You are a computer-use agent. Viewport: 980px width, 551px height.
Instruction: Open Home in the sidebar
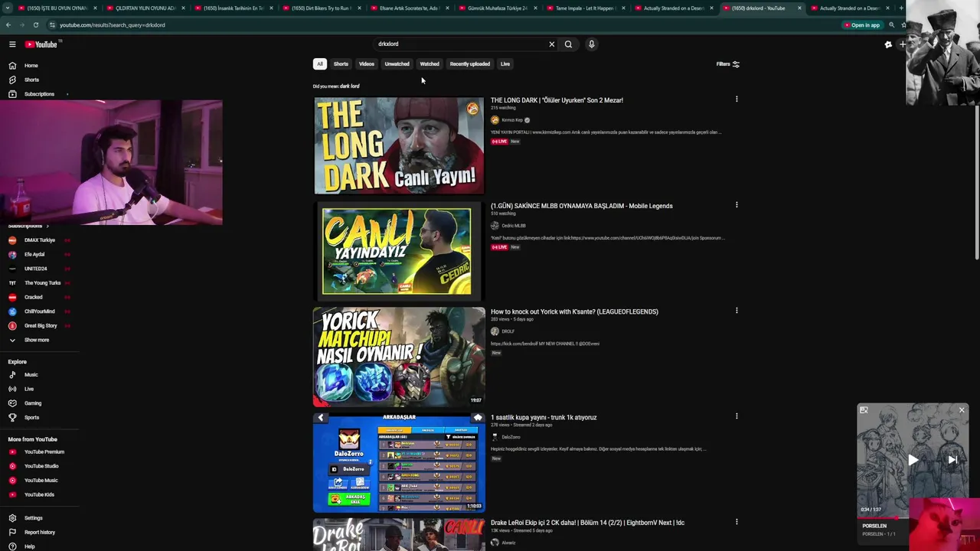(31, 65)
